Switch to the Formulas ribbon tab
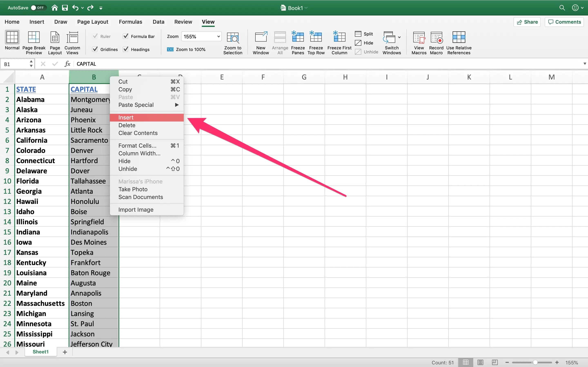This screenshot has width=588, height=367. tap(130, 22)
